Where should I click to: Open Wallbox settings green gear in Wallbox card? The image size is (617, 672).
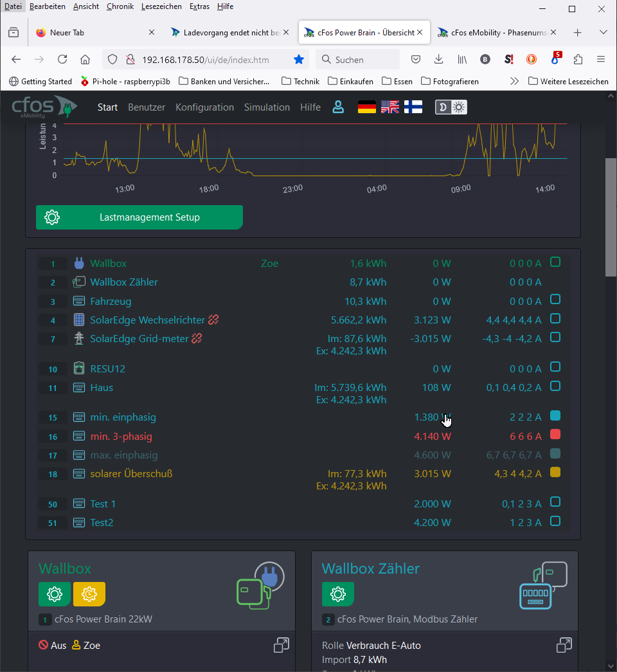(55, 594)
